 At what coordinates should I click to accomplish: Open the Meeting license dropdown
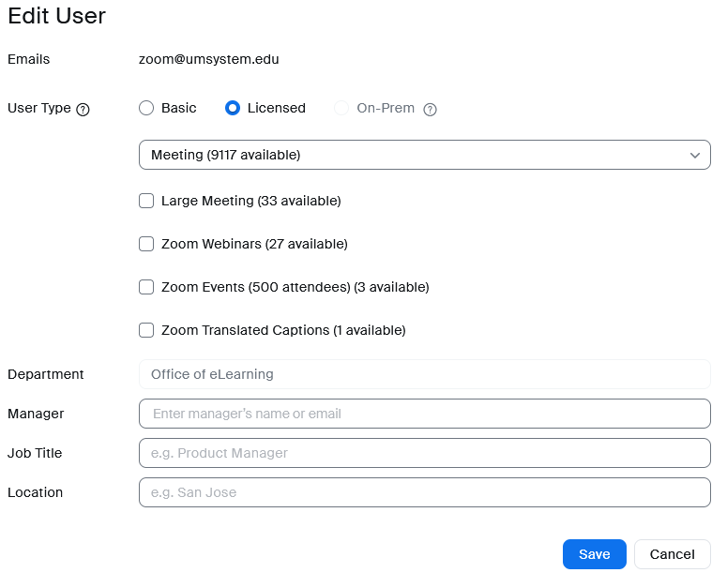tap(425, 155)
